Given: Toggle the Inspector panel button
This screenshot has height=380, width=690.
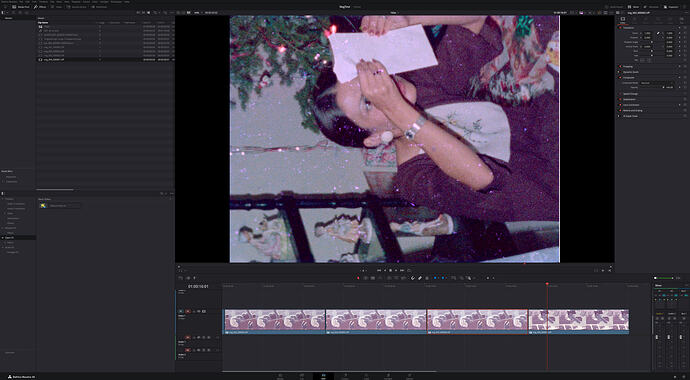Looking at the screenshot, I should [672, 7].
